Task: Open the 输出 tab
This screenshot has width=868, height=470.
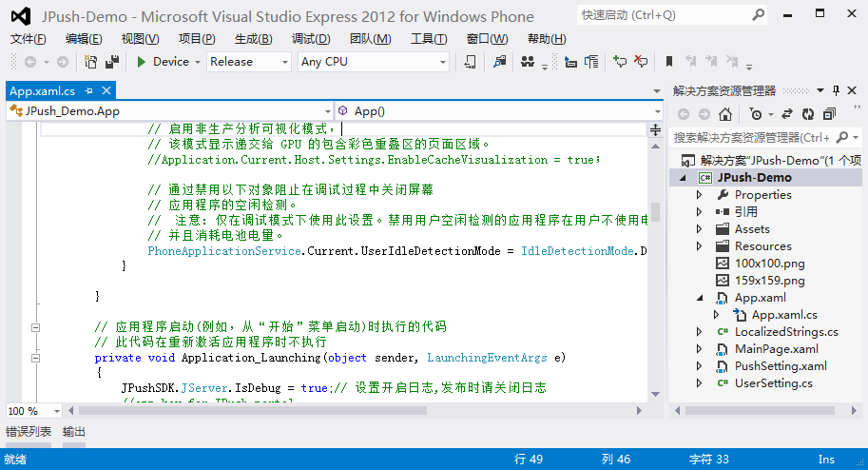Action: 73,432
